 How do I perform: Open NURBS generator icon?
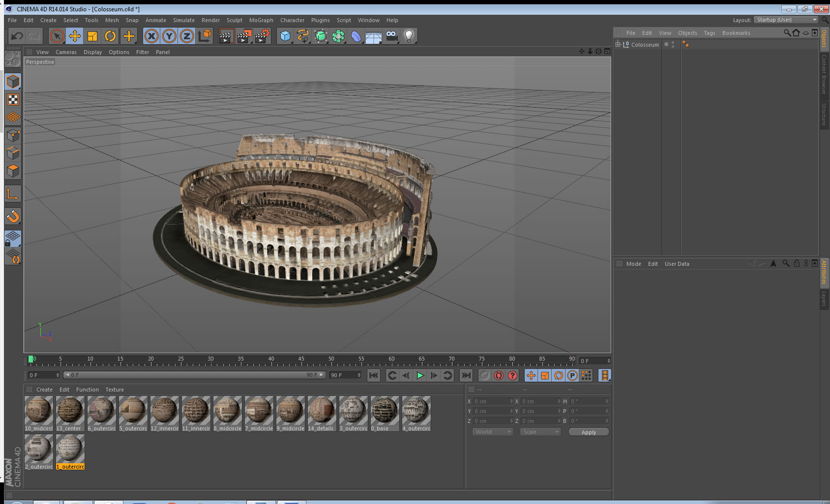tap(321, 36)
